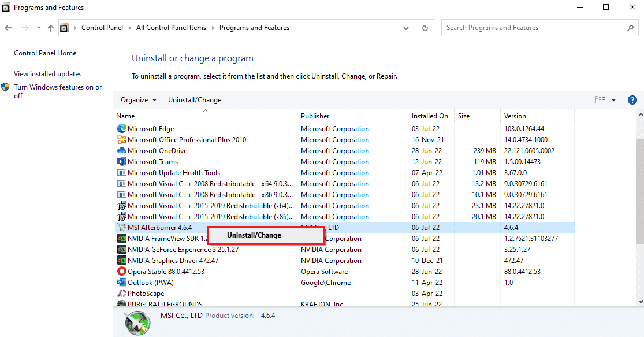Go up one level with Up arrow
The height and width of the screenshot is (337, 644).
51,28
